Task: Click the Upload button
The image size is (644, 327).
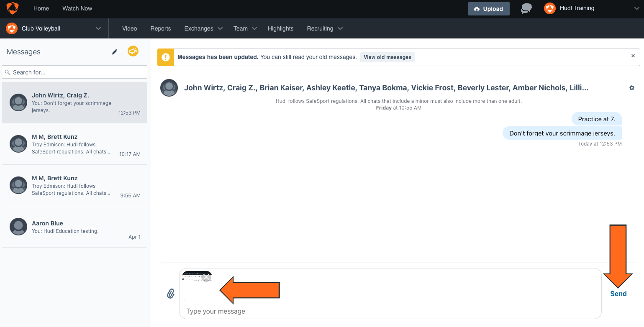Action: click(489, 8)
